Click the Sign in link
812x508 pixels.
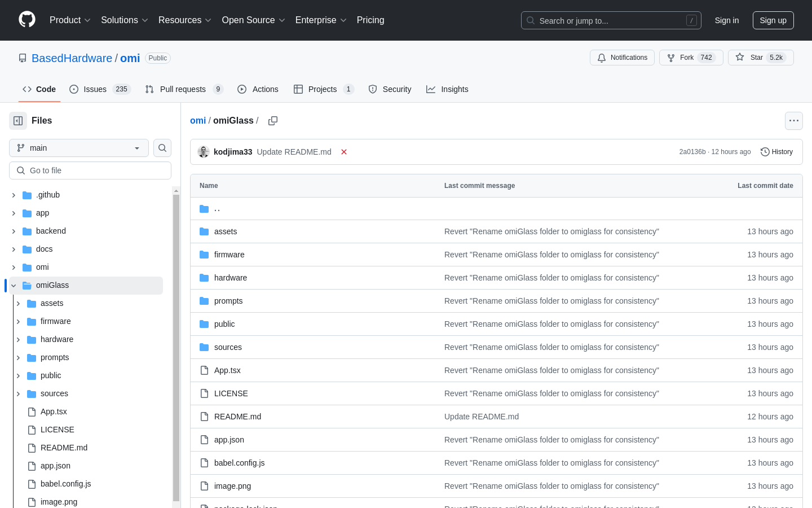(727, 20)
